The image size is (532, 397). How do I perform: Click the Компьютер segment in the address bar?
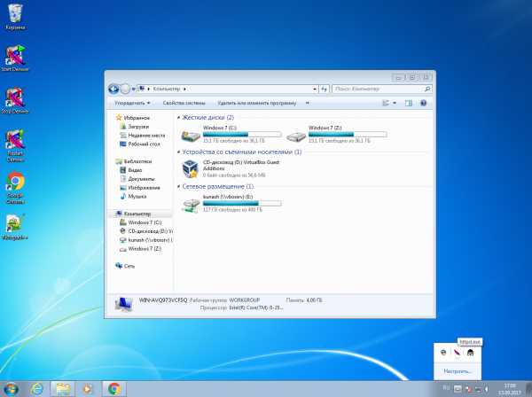[x=167, y=89]
